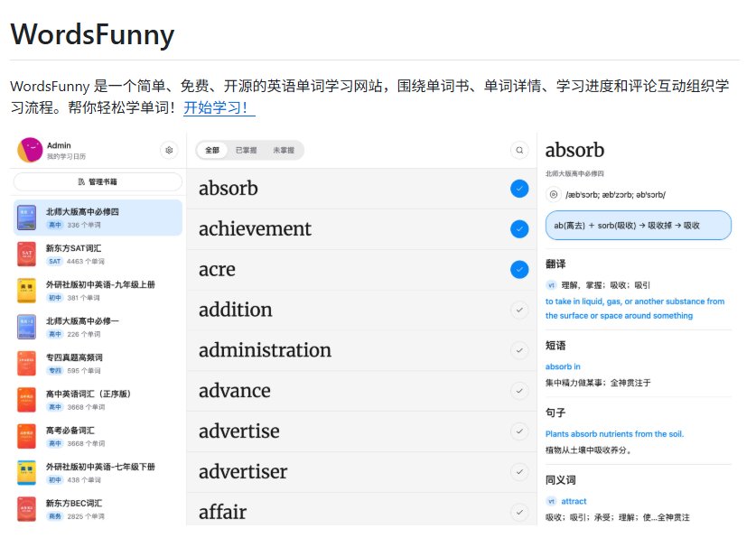Mark advertiser as mastered
This screenshot has width=756, height=547.
tap(519, 472)
